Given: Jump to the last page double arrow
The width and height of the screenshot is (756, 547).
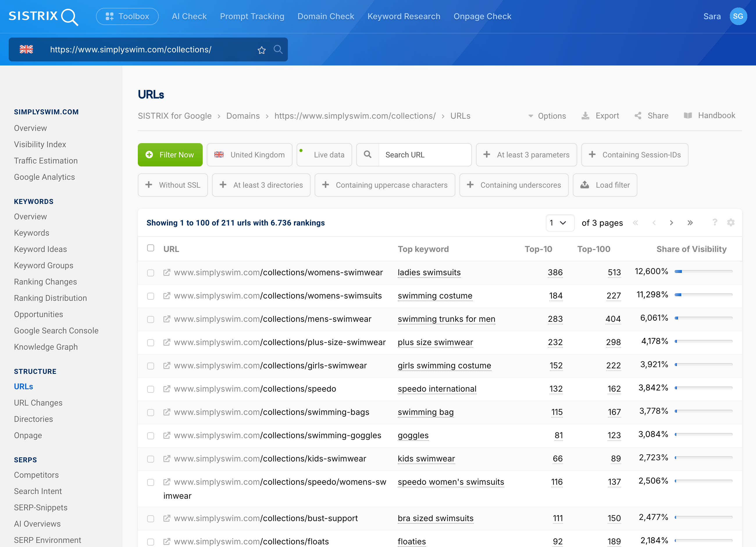Looking at the screenshot, I should (x=690, y=223).
